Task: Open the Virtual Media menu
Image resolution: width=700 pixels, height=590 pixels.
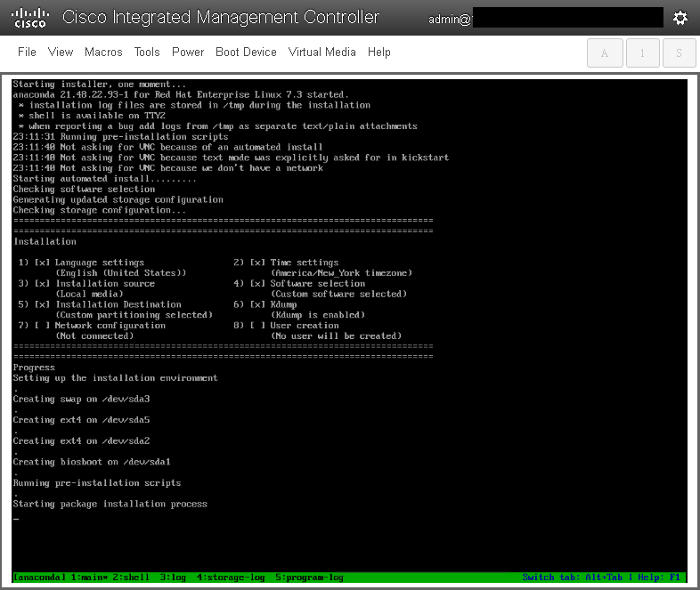Action: 322,53
